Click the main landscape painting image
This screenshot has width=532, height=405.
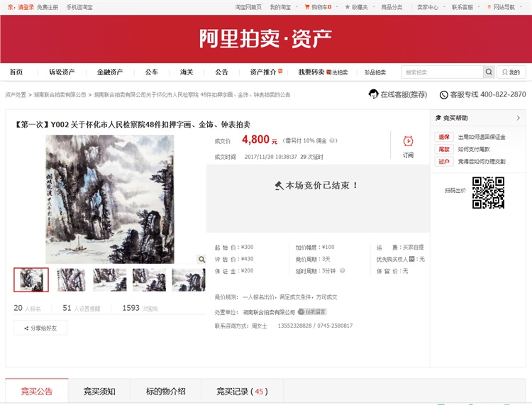click(x=110, y=199)
